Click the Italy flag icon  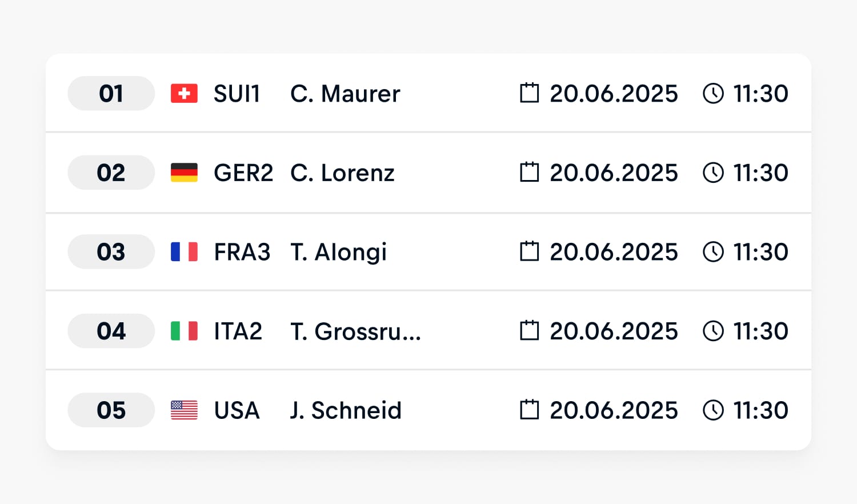(x=184, y=331)
